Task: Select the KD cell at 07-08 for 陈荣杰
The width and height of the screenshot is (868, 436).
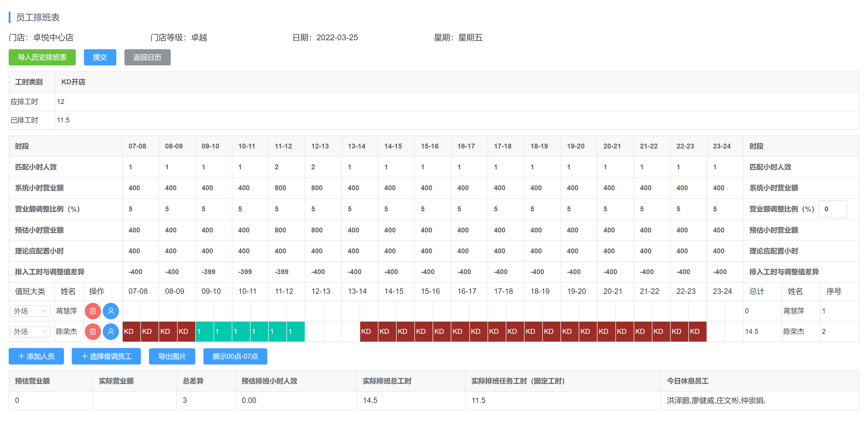Action: pos(131,331)
